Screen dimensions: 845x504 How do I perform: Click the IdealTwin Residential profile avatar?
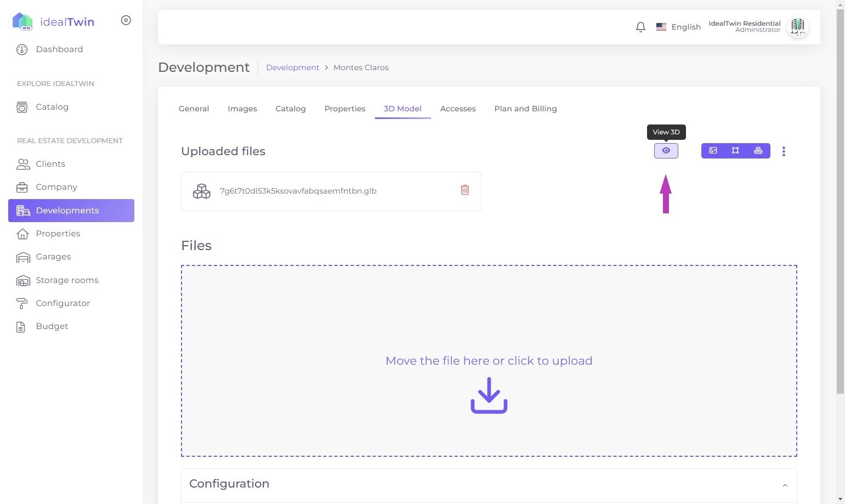797,27
